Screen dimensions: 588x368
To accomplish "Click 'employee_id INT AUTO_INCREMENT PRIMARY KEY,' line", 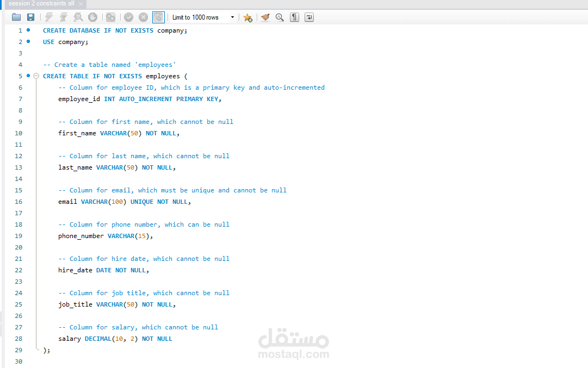I will point(139,99).
